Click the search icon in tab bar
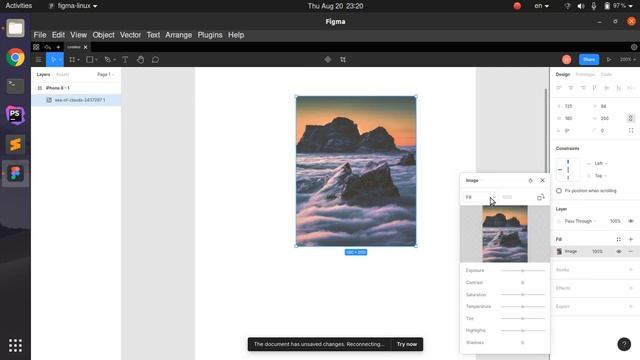Image resolution: width=640 pixels, height=360 pixels. click(48, 47)
